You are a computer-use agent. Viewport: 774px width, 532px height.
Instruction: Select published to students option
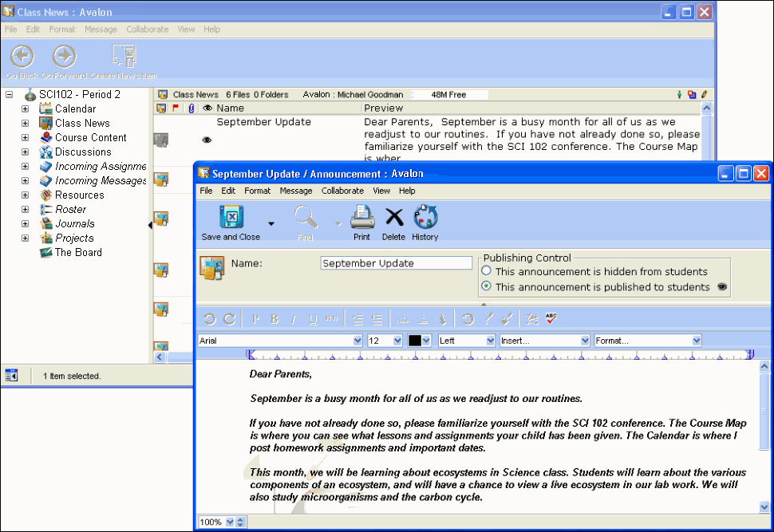pyautogui.click(x=487, y=286)
